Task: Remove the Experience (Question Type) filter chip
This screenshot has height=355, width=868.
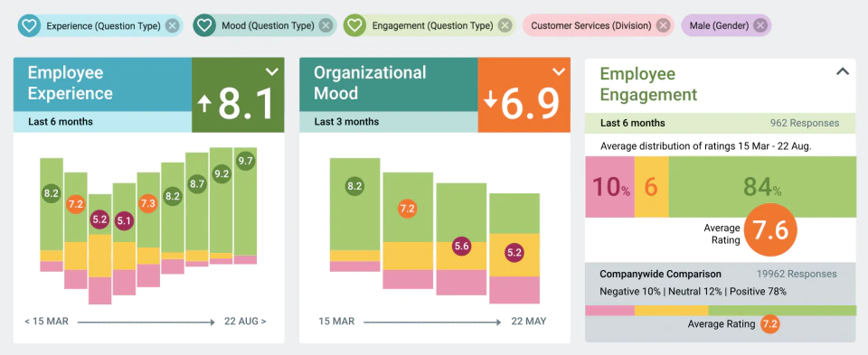Action: (172, 25)
